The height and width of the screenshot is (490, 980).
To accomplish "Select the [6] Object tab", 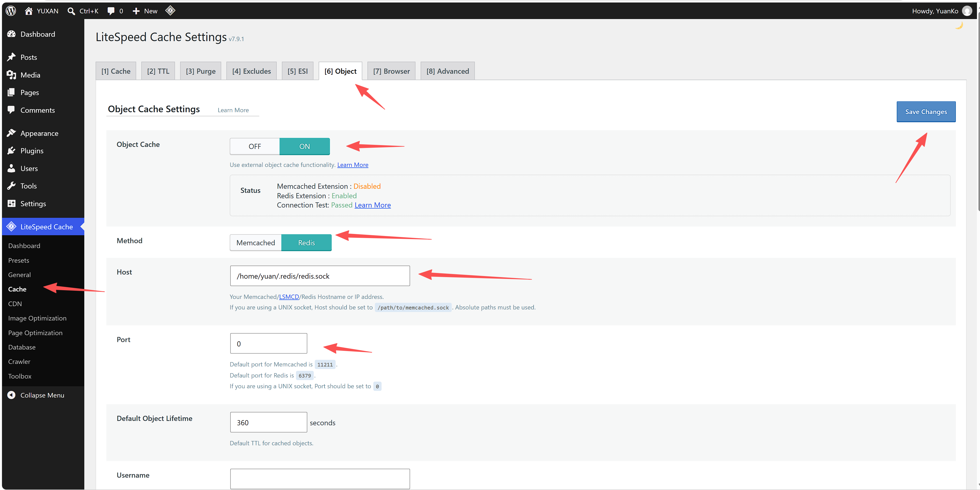I will [x=340, y=71].
